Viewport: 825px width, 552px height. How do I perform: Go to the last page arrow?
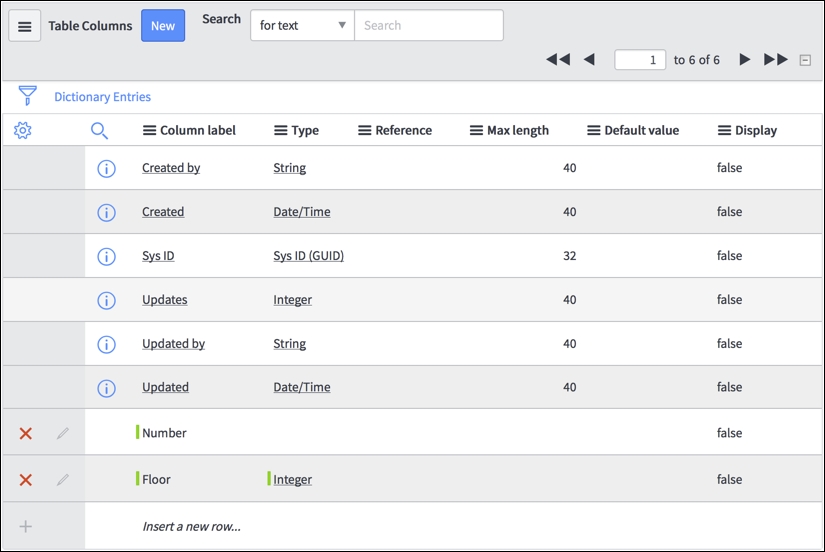click(776, 59)
